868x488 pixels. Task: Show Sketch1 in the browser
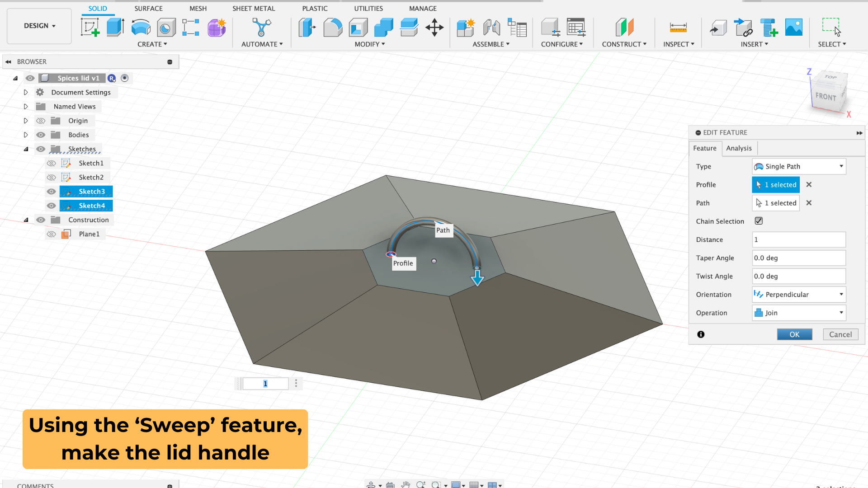(x=52, y=163)
